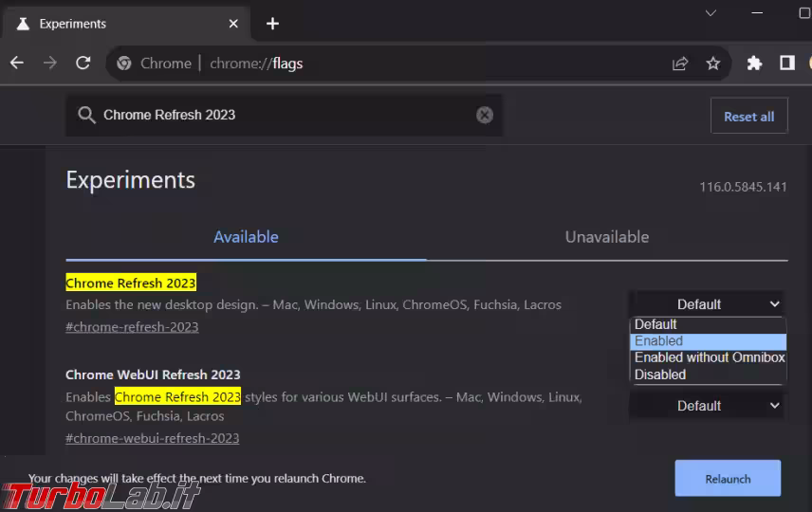Viewport: 812px width, 512px height.
Task: Click the 'Enables the new desktop design' description
Action: 313,304
